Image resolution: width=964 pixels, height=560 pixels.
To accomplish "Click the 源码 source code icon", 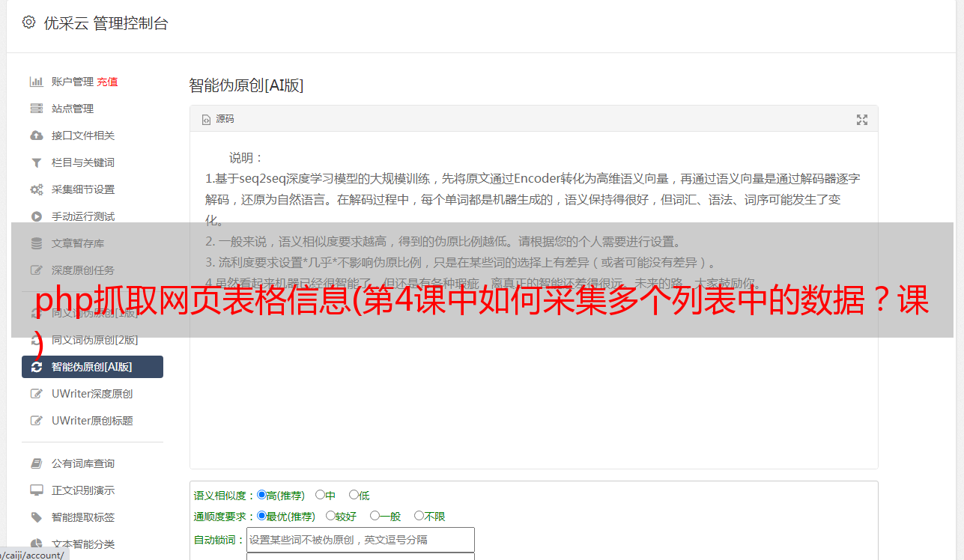I will point(207,120).
